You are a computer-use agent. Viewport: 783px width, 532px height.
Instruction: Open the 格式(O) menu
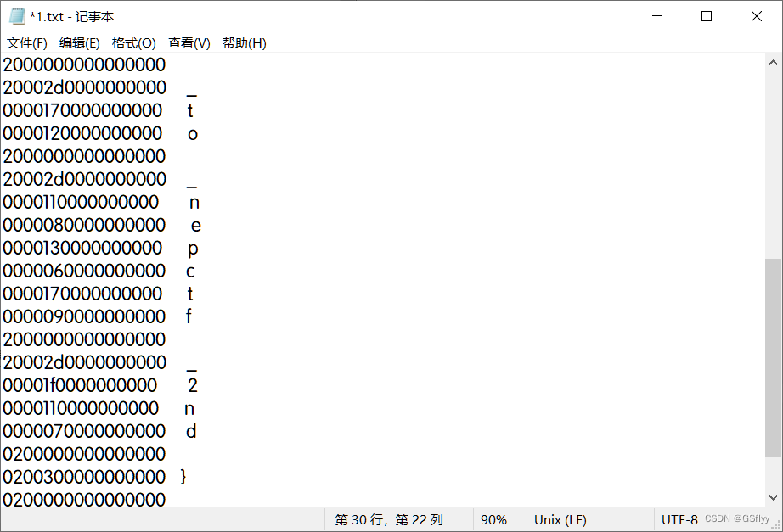coord(133,42)
